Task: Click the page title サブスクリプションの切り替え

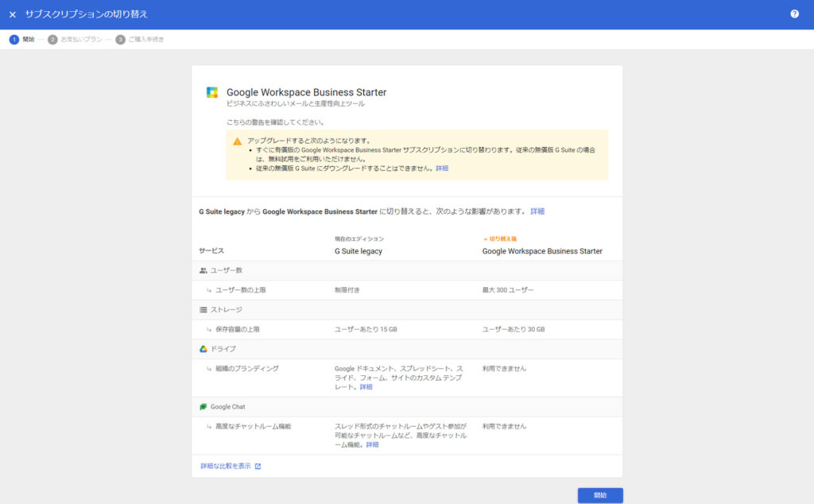Action: click(87, 14)
